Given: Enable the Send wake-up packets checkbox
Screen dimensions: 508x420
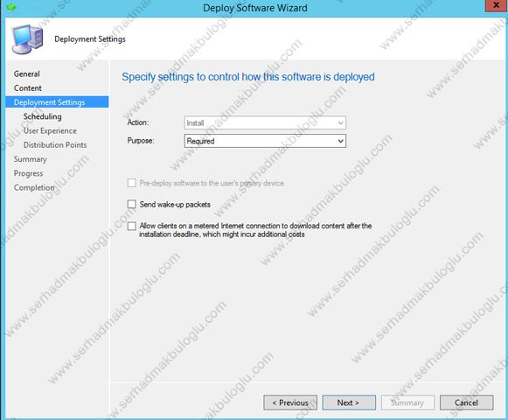Looking at the screenshot, I should tap(131, 205).
